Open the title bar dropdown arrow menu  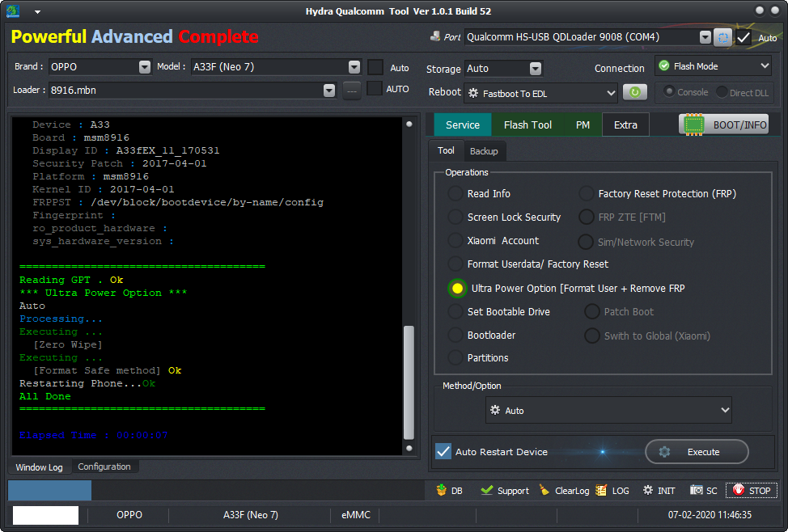coord(38,11)
